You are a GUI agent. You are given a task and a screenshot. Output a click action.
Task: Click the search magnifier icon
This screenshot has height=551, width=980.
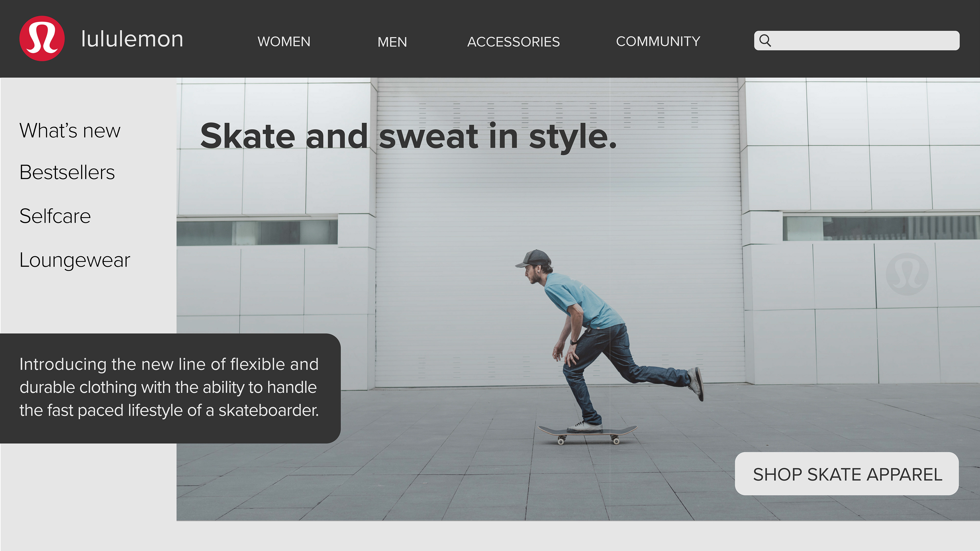(765, 40)
